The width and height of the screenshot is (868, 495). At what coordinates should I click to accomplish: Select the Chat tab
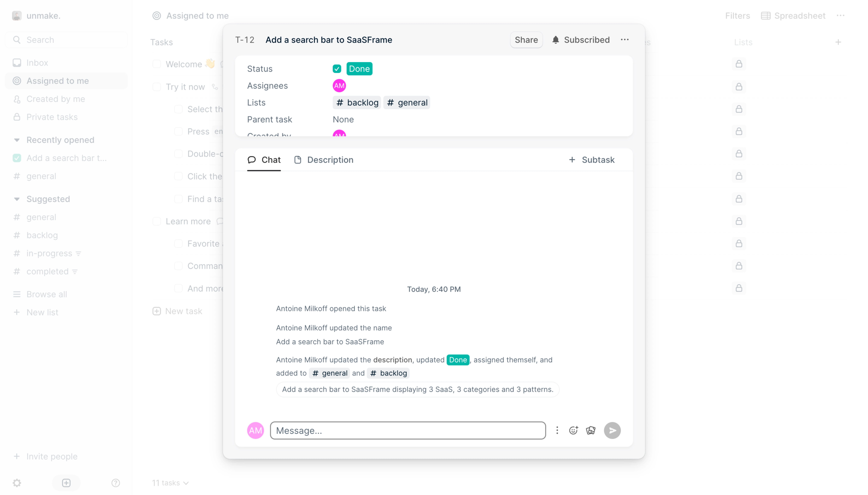pyautogui.click(x=264, y=160)
